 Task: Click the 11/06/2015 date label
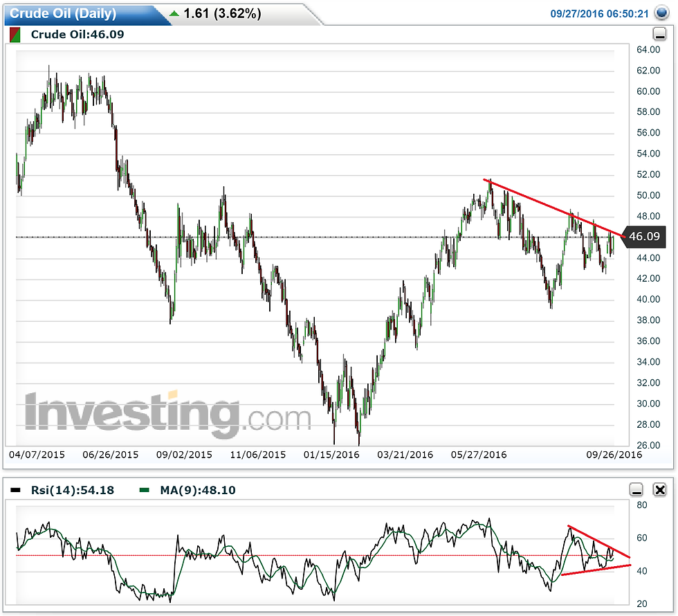(257, 455)
